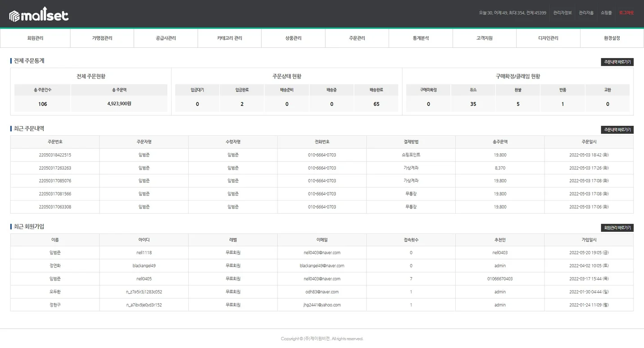Click the 환불 count value 5

[518, 104]
